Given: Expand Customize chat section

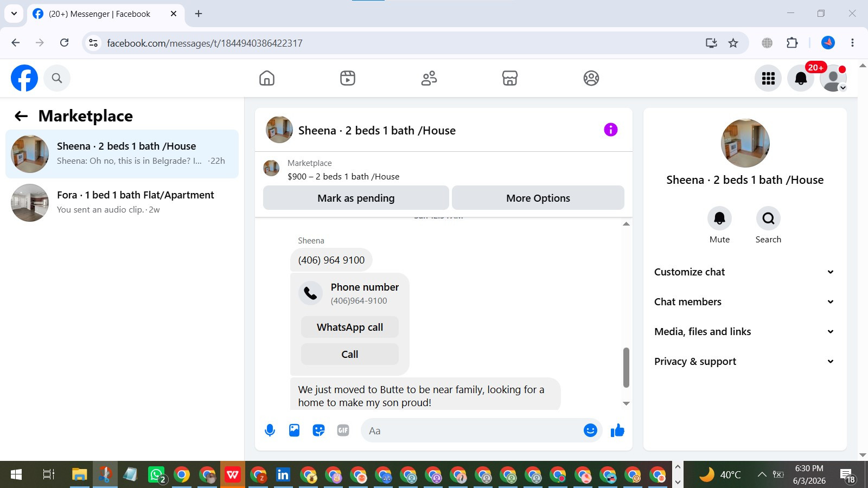Looking at the screenshot, I should pos(744,272).
